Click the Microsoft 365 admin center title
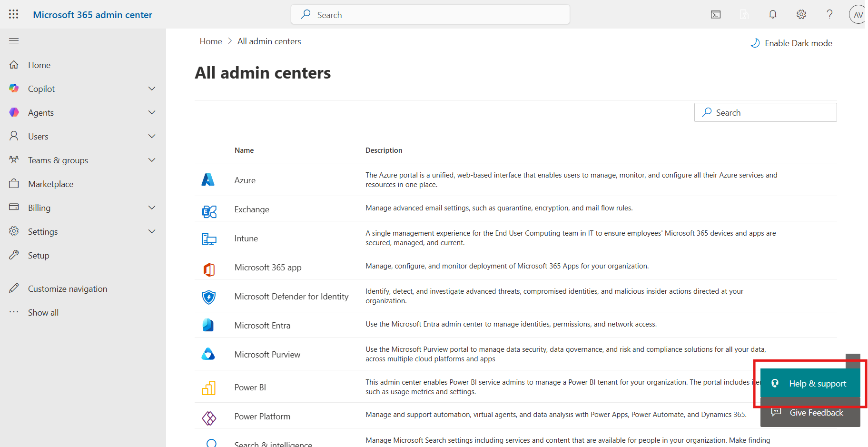This screenshot has height=447, width=868. click(x=93, y=15)
